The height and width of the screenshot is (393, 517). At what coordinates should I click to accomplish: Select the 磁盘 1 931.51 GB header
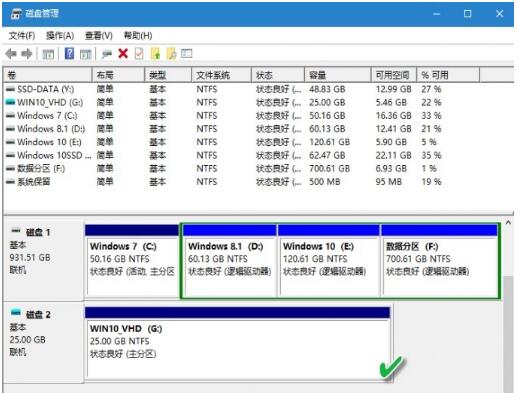tap(43, 260)
